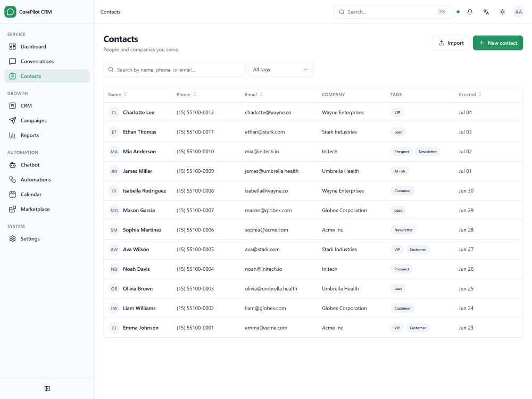This screenshot has height=399, width=532.
Task: Click the ET avatar for Ethan Thomas
Action: [x=114, y=132]
